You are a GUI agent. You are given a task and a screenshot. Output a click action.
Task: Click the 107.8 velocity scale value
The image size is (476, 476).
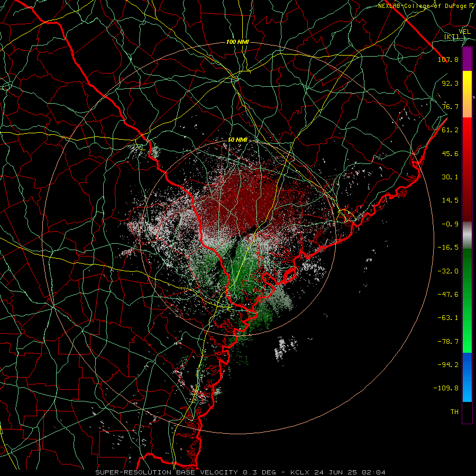pyautogui.click(x=448, y=59)
